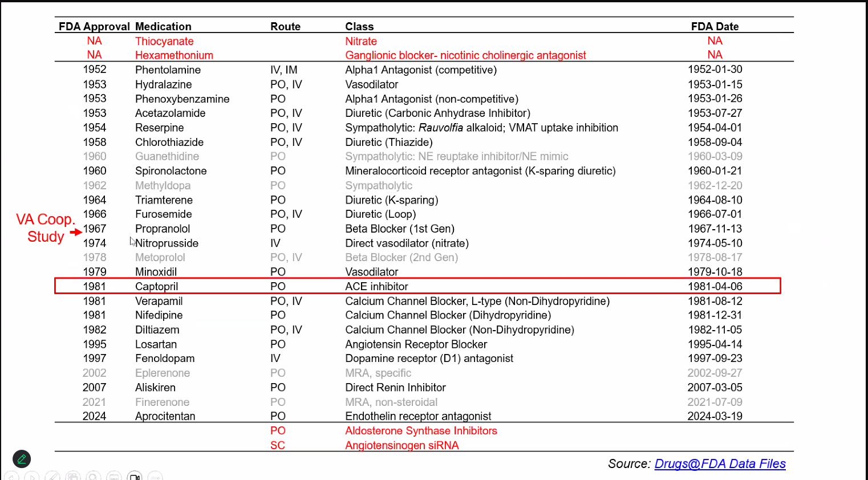The height and width of the screenshot is (480, 868).
Task: Click the IV, IM route for Phentolamine
Action: pyautogui.click(x=283, y=70)
